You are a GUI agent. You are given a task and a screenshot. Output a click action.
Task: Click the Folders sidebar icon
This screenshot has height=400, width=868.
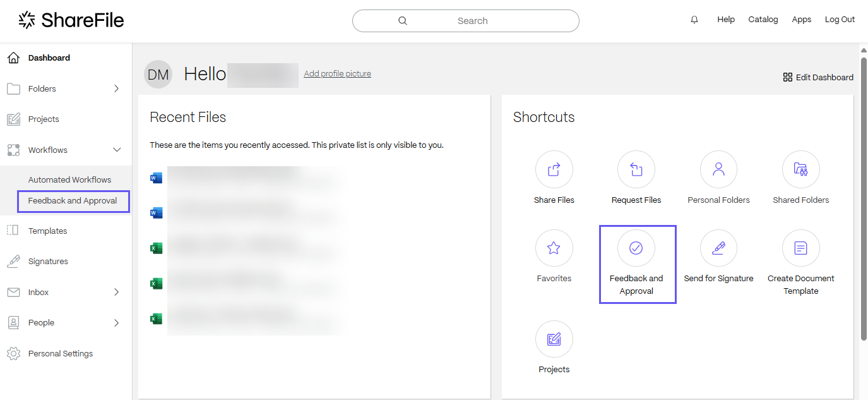13,88
